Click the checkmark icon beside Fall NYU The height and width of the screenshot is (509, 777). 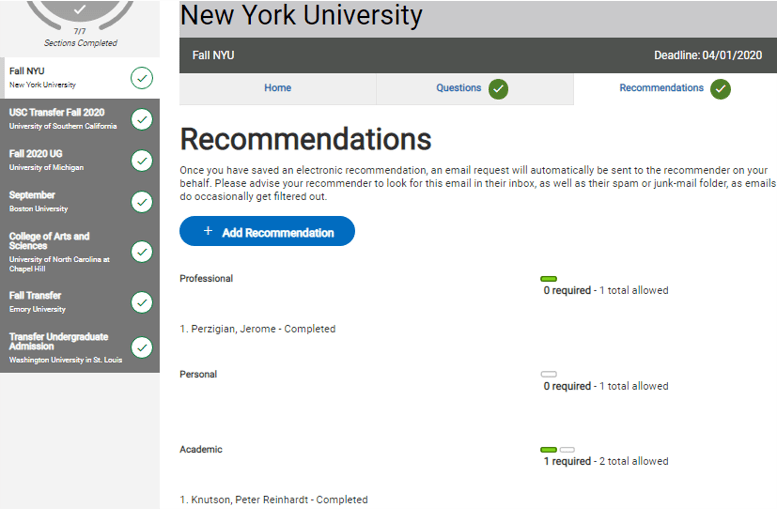tap(142, 77)
